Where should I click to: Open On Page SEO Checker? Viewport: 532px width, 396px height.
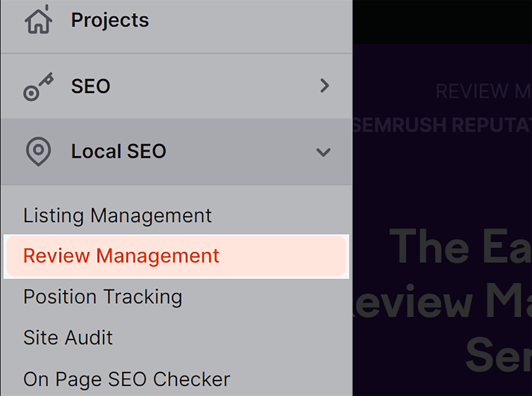pyautogui.click(x=126, y=378)
